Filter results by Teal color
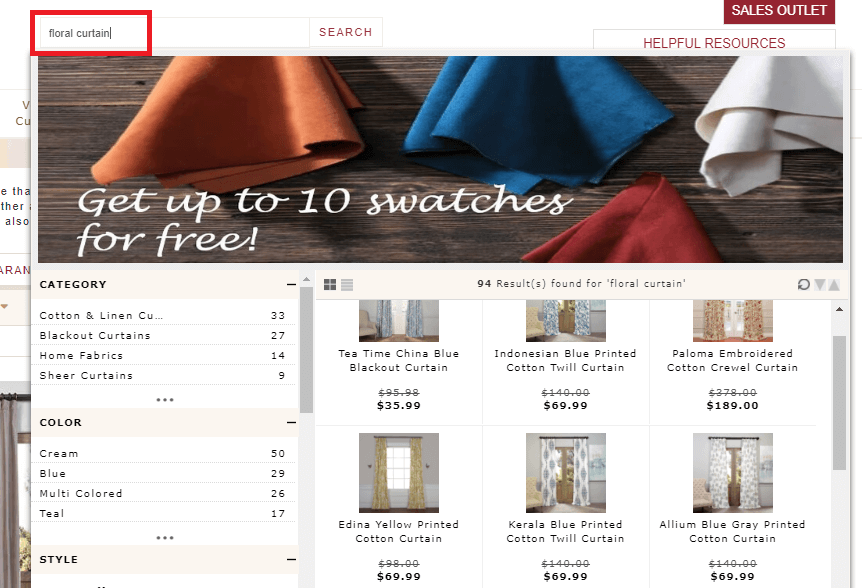Screen dimensions: 862x588 pyautogui.click(x=52, y=514)
